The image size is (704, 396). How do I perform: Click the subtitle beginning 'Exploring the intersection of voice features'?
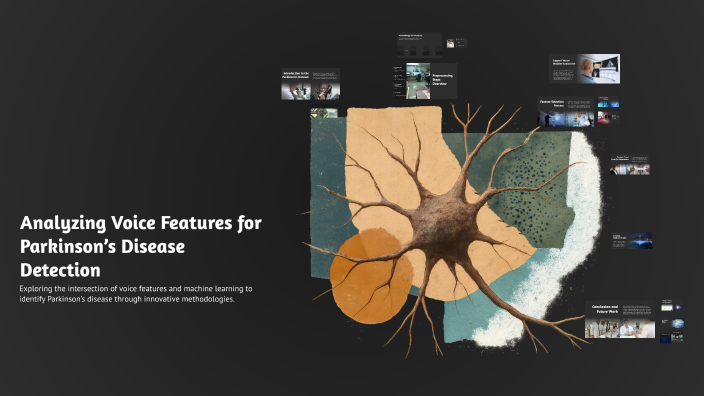136,294
